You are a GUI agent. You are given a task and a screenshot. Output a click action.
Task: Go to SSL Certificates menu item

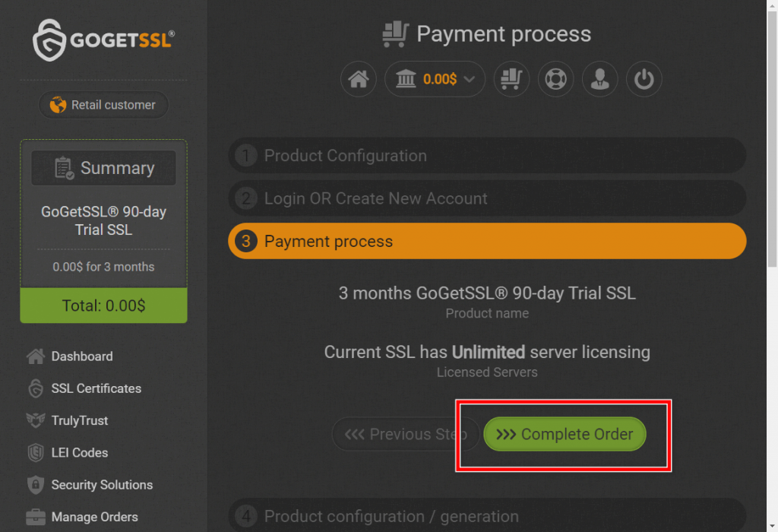96,388
